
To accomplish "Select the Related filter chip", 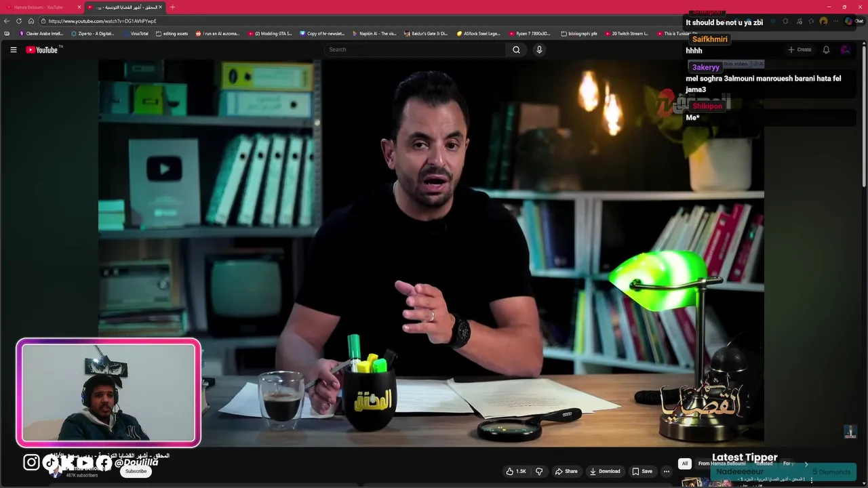I will [x=764, y=464].
